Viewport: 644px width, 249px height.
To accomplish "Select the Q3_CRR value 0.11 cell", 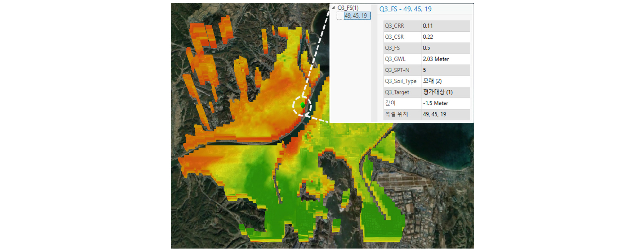I will click(445, 26).
